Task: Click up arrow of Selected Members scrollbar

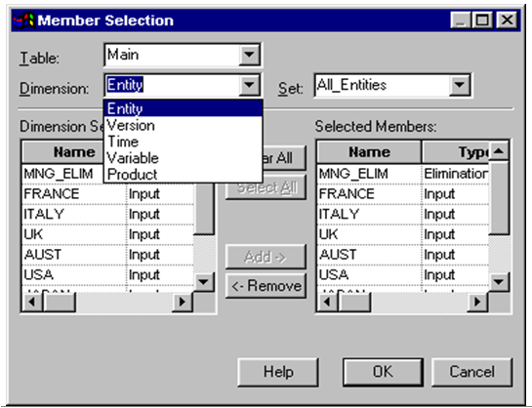Action: pyautogui.click(x=499, y=151)
